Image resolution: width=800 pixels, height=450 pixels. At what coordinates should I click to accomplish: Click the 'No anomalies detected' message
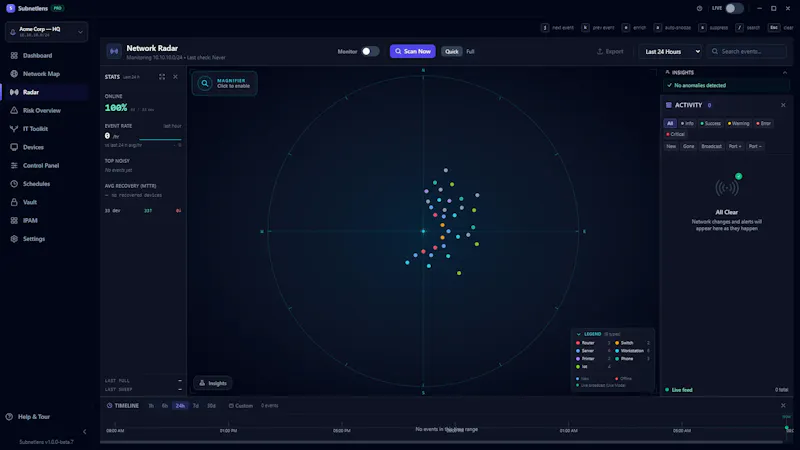pyautogui.click(x=700, y=85)
